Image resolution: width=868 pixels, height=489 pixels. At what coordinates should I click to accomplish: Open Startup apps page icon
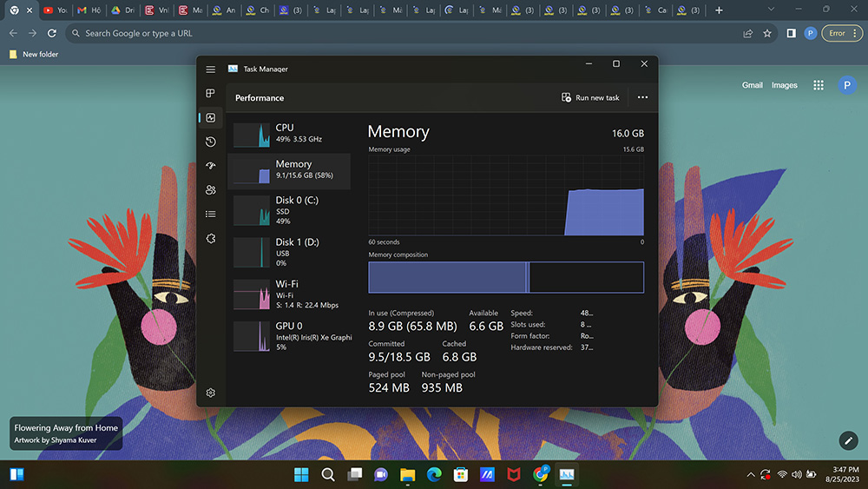210,166
